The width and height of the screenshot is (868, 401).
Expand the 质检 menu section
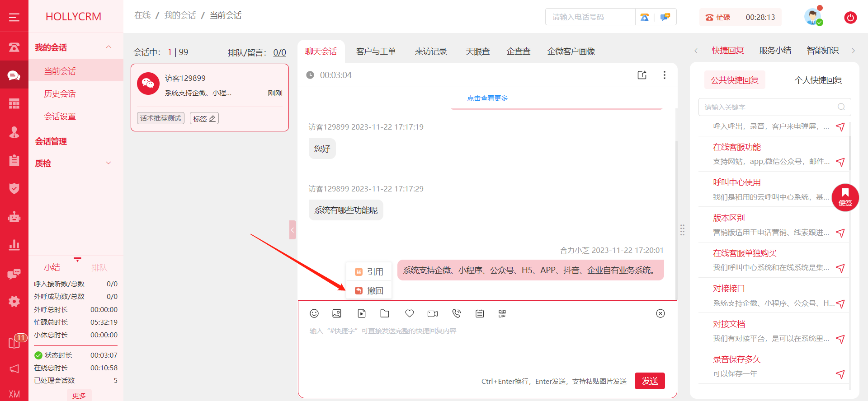tap(108, 163)
